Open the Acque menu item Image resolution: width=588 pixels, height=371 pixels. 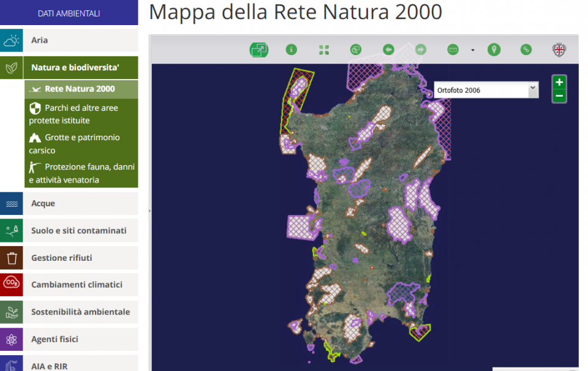[69, 203]
